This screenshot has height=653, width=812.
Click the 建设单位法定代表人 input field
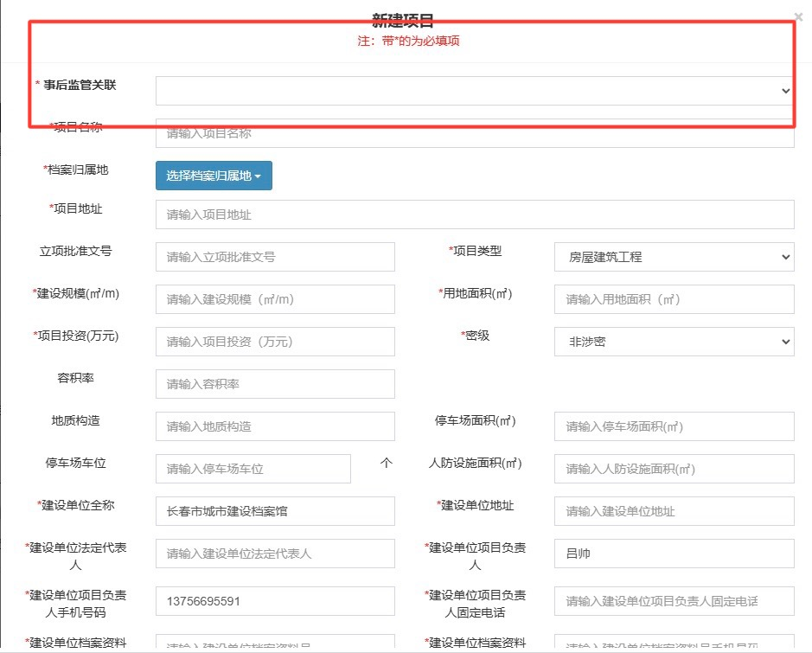[275, 554]
